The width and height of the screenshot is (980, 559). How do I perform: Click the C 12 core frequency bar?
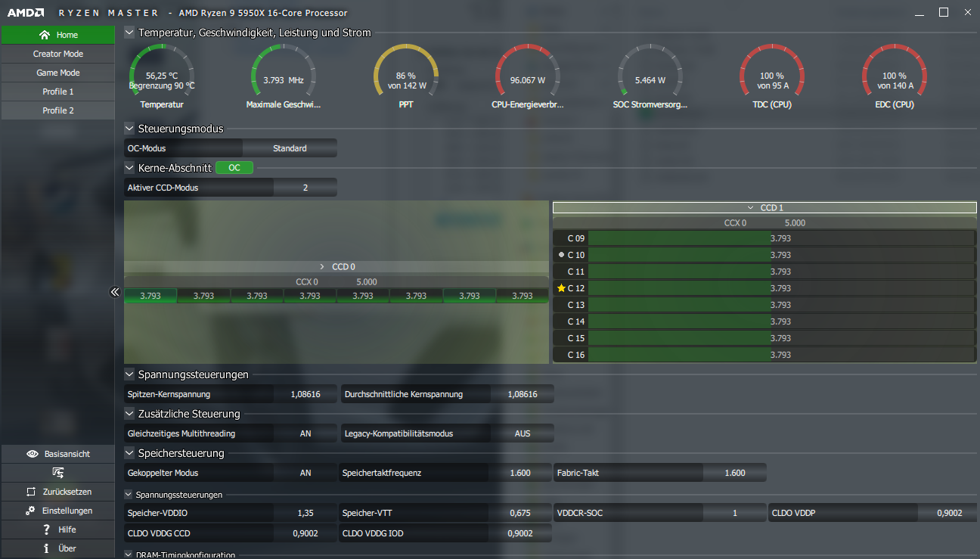point(781,288)
